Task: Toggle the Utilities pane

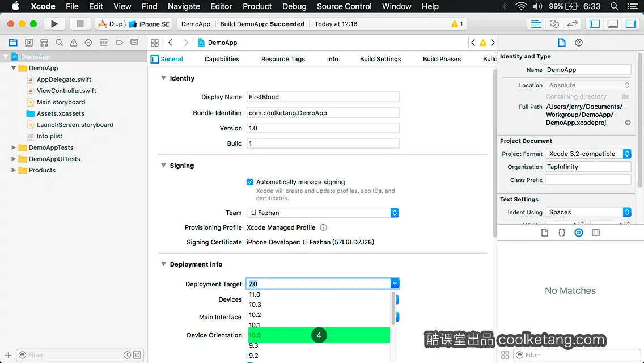Action: click(x=631, y=24)
